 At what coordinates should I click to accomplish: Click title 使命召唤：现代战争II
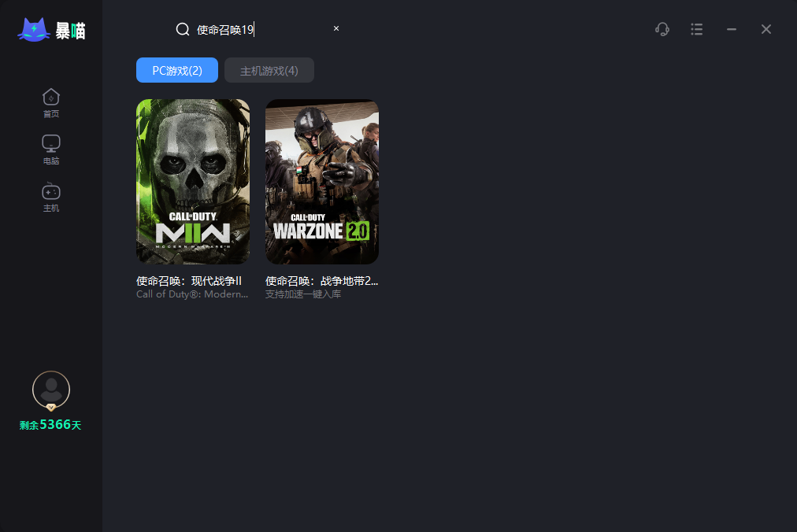pyautogui.click(x=189, y=281)
